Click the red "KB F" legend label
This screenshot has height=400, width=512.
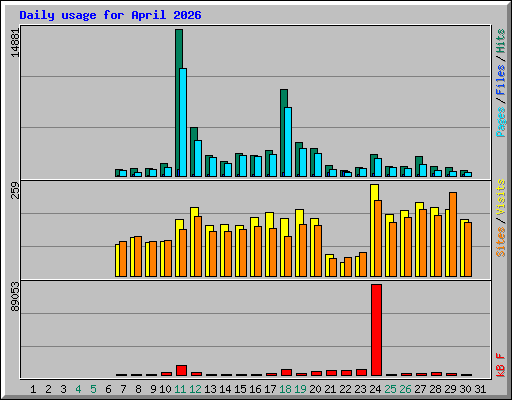(x=501, y=365)
